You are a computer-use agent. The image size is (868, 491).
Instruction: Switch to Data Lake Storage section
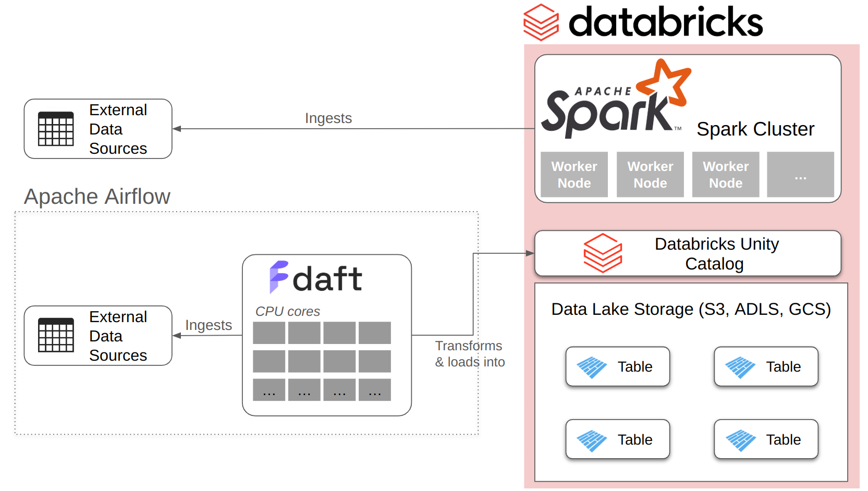click(x=691, y=309)
